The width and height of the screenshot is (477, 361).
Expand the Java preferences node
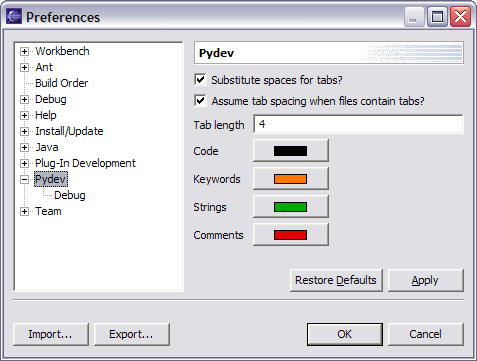click(24, 147)
